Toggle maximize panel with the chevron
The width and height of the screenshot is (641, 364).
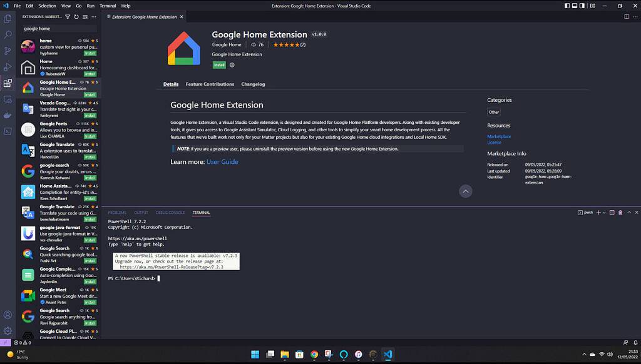[x=628, y=213]
